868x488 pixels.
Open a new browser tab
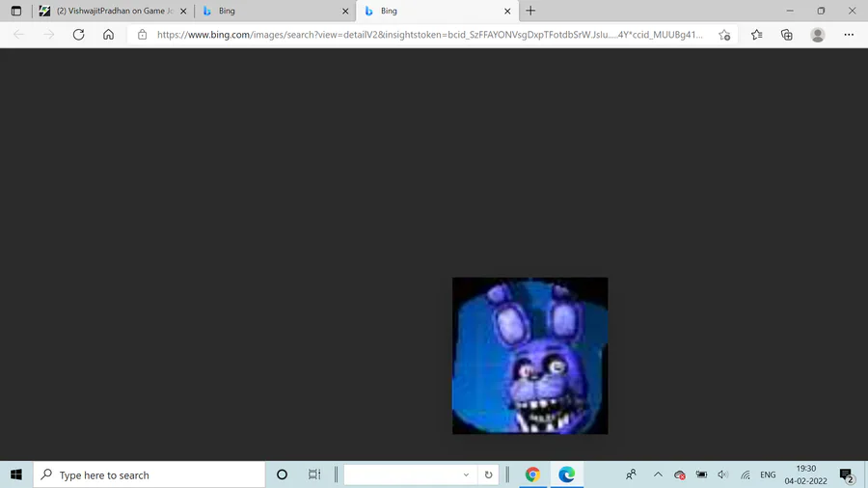[x=530, y=11]
